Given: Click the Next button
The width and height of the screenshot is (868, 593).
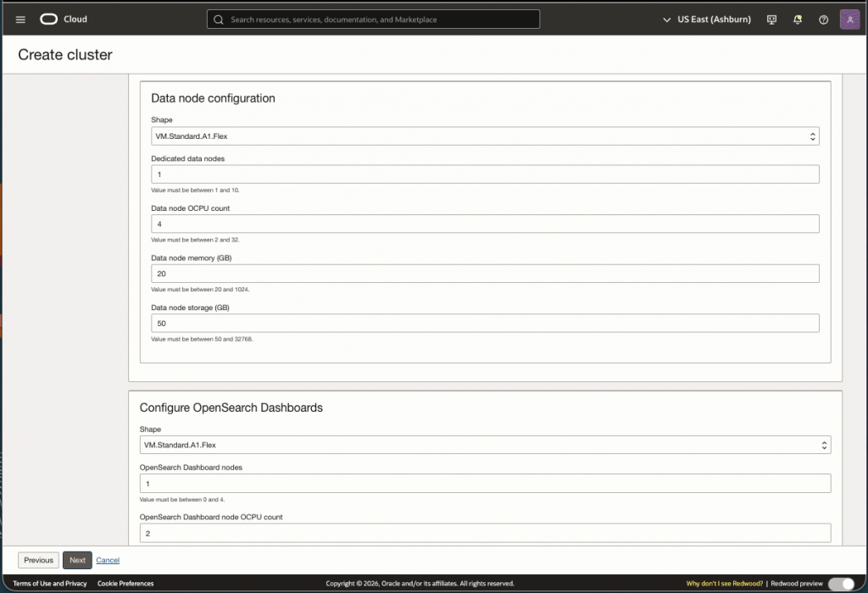Looking at the screenshot, I should [77, 560].
